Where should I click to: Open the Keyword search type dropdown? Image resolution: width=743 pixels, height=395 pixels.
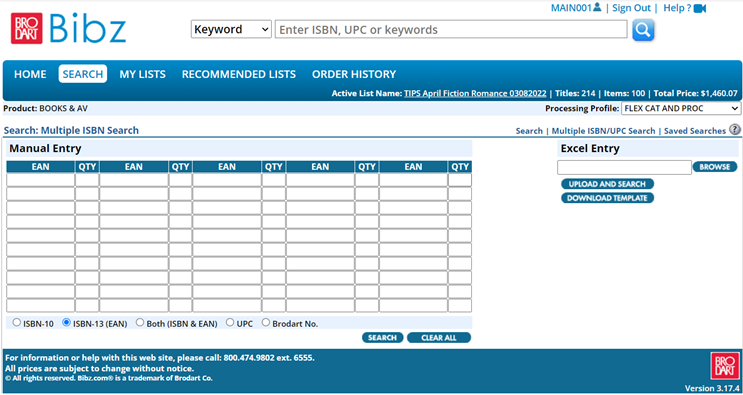pyautogui.click(x=231, y=29)
